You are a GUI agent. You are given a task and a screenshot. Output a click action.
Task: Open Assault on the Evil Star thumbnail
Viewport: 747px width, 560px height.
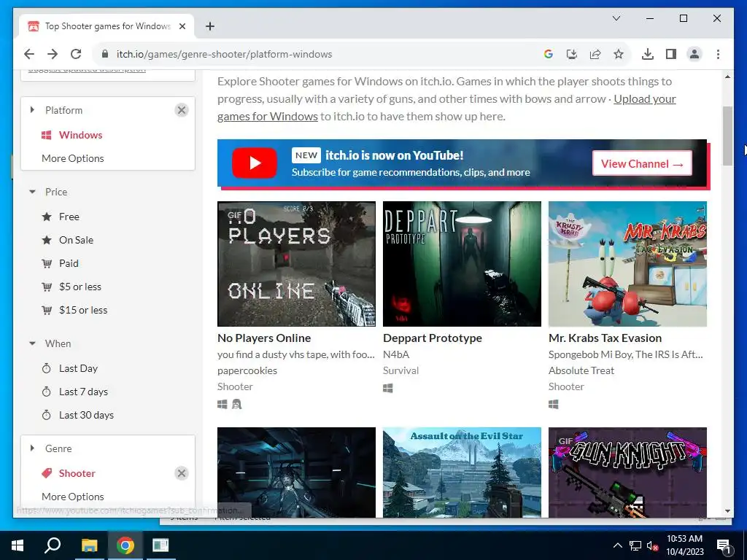pos(462,472)
